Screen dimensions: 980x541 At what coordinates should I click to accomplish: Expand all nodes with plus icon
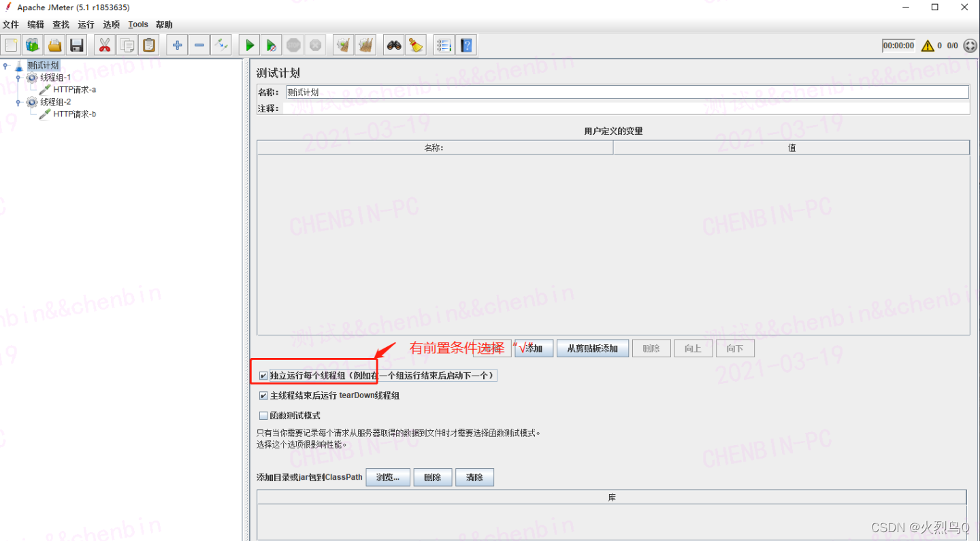[177, 46]
